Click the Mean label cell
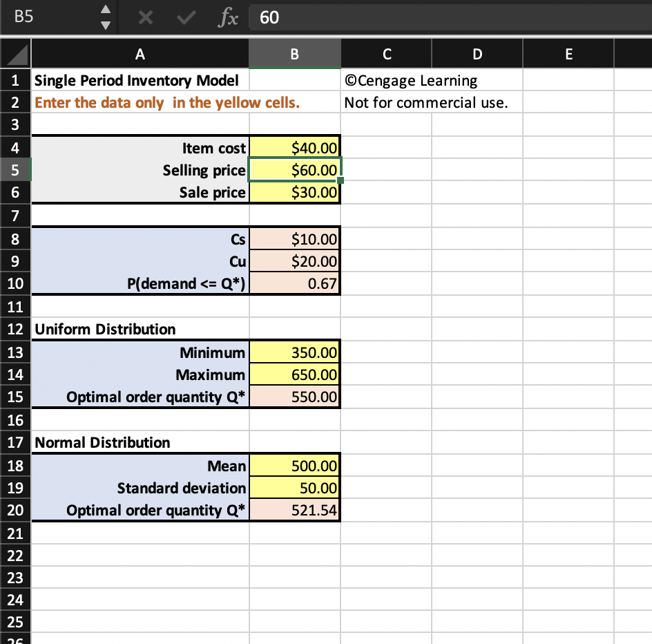The width and height of the screenshot is (652, 644). 140,466
